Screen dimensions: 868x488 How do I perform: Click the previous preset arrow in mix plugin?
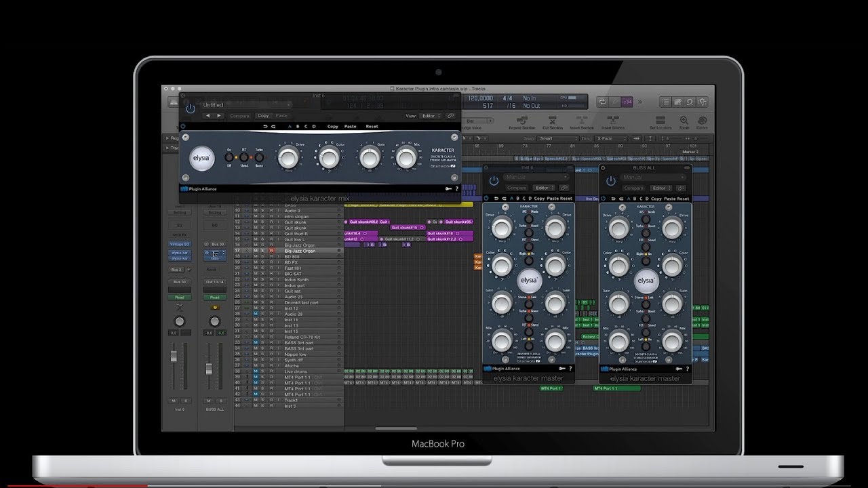click(x=209, y=116)
